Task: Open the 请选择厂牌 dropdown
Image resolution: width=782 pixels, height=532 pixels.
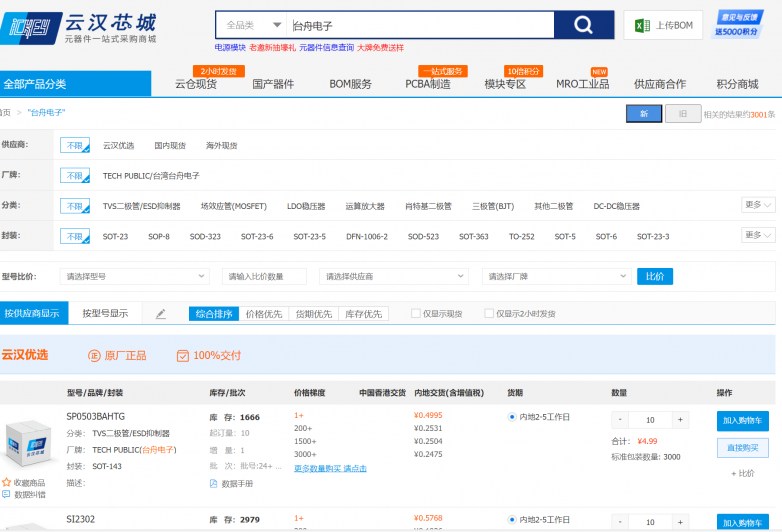Action: [557, 276]
